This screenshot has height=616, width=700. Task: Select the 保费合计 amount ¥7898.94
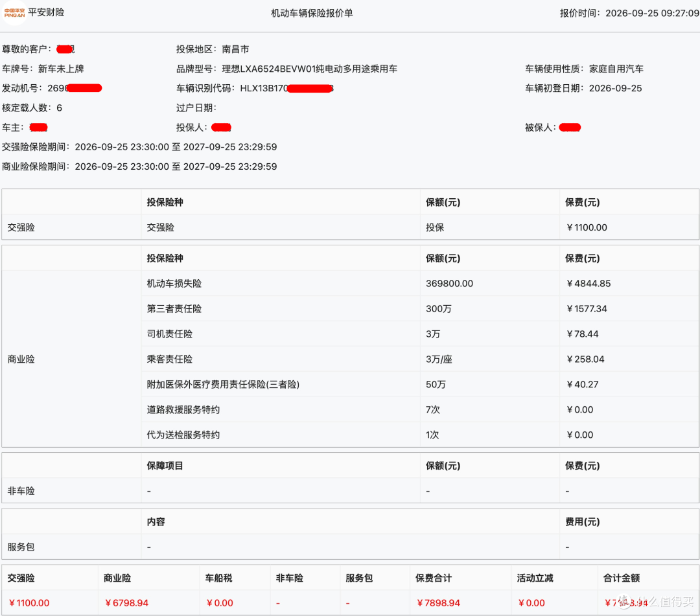(438, 603)
